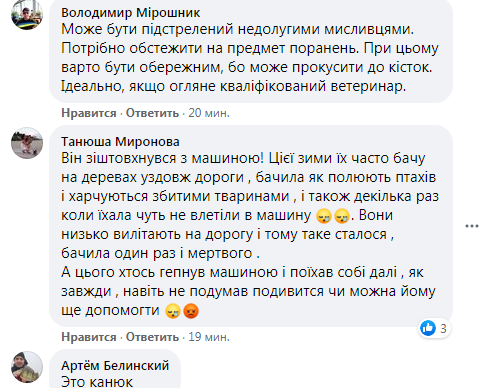Click the blue thumbs-up reaction icon
This screenshot has width=481, height=388.
click(428, 328)
